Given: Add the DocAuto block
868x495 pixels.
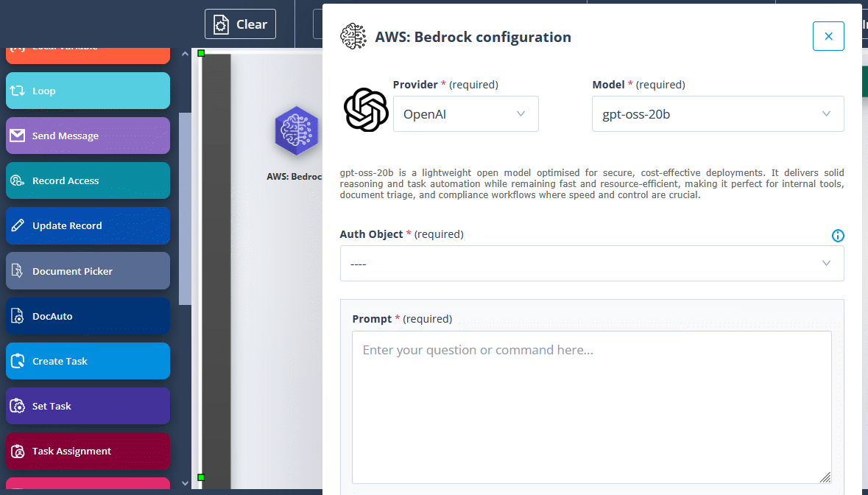Looking at the screenshot, I should [88, 315].
